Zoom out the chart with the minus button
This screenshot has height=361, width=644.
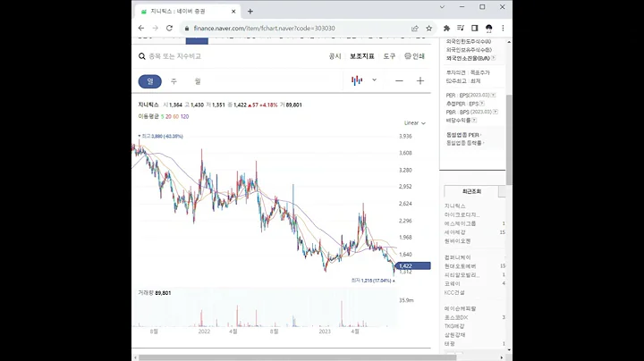pyautogui.click(x=399, y=80)
